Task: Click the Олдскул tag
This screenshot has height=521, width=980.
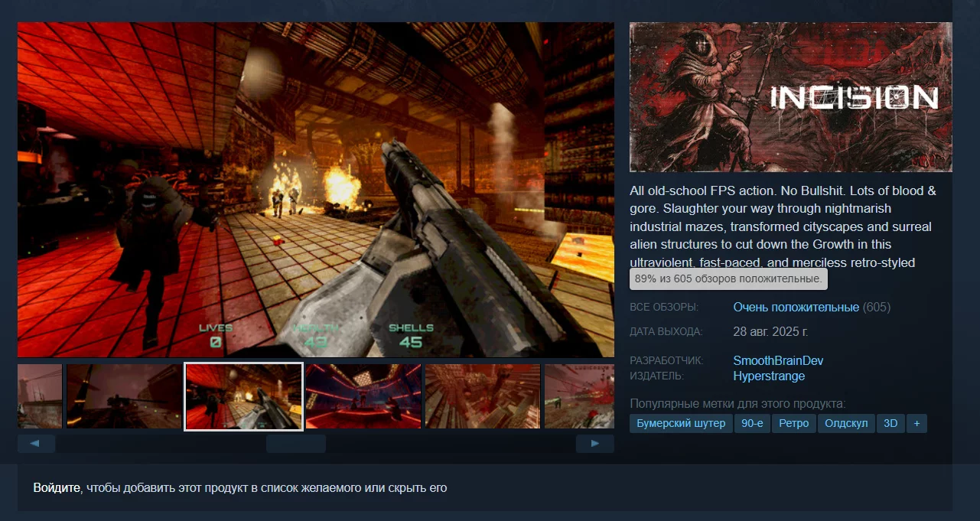Action: pos(846,423)
